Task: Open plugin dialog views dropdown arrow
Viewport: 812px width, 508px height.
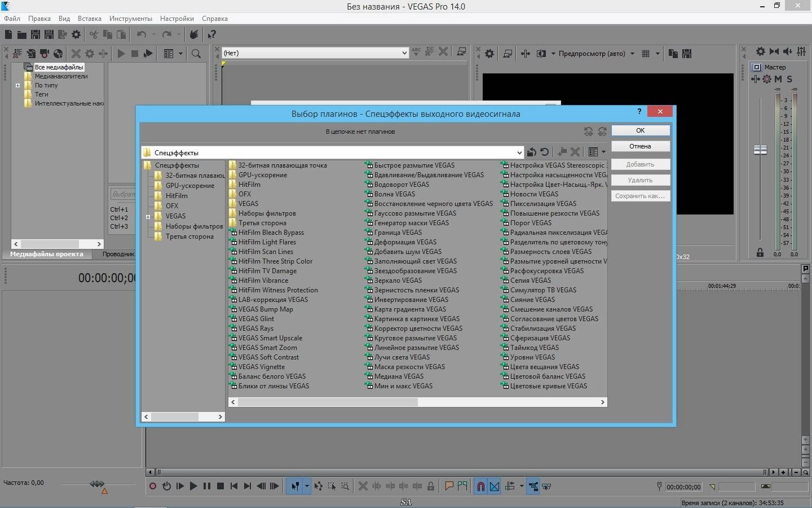Action: (603, 152)
